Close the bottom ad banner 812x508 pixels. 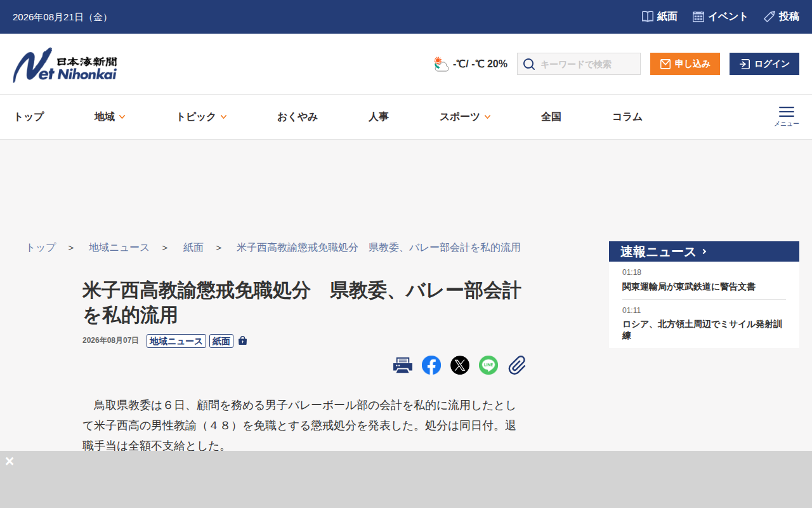(10, 461)
